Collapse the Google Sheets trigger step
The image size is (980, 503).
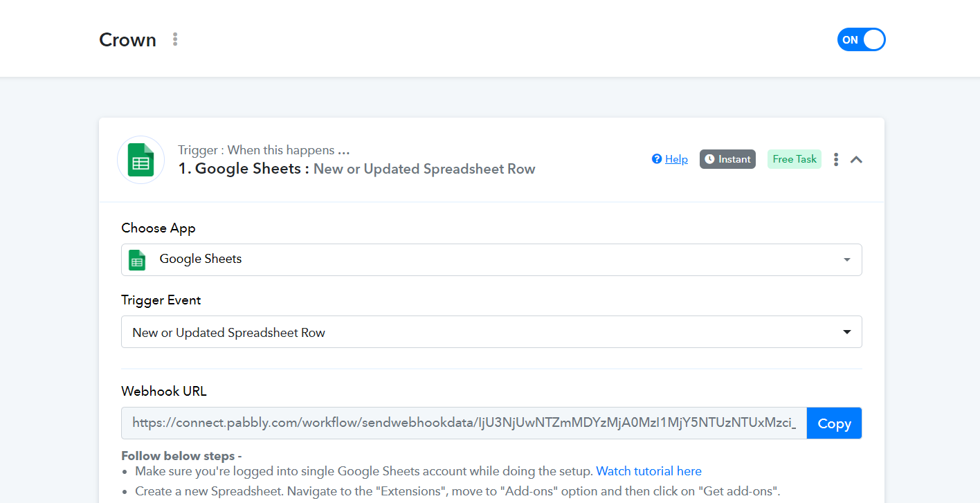pos(856,159)
